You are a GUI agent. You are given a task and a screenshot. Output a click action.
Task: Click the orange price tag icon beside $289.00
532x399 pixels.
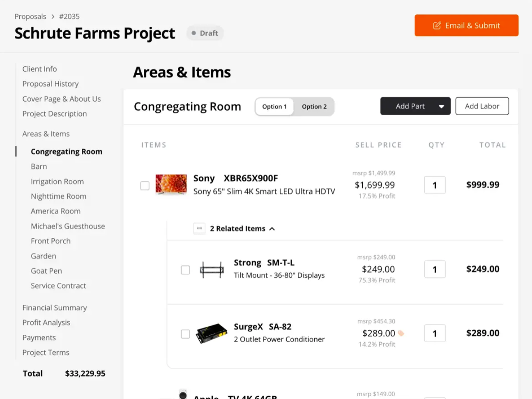click(x=401, y=333)
